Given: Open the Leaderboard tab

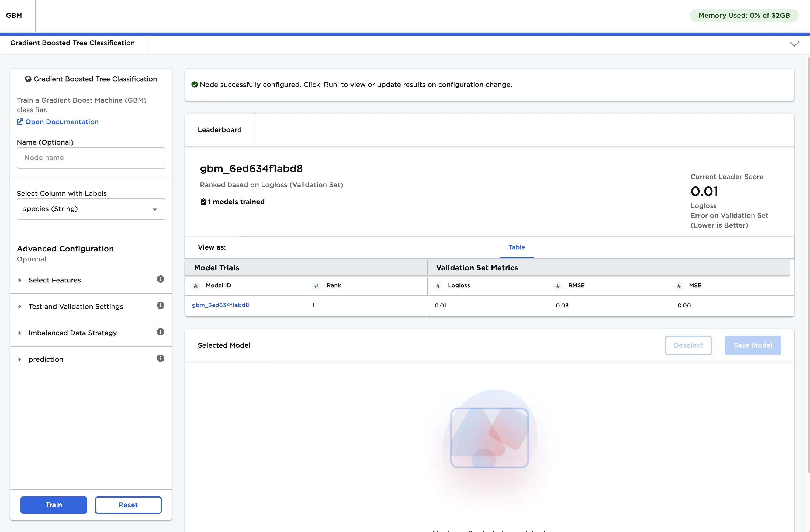Looking at the screenshot, I should (220, 130).
